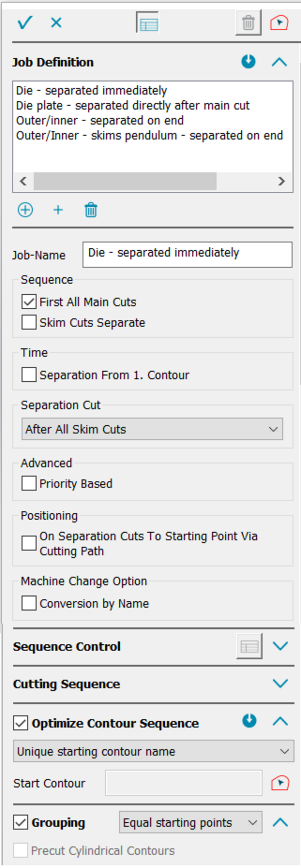Click the trash icon in top toolbar
The image size is (301, 868).
(x=248, y=23)
